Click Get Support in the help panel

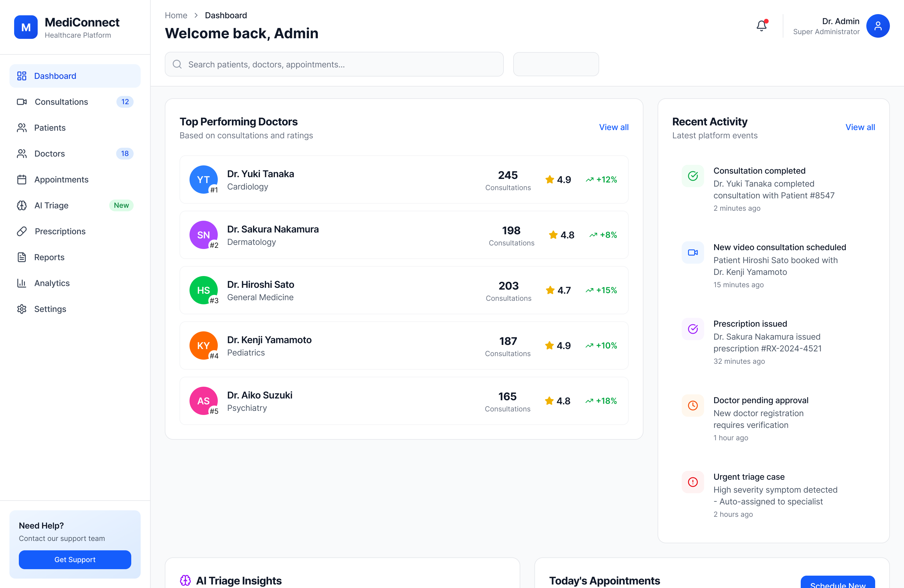[x=74, y=559]
